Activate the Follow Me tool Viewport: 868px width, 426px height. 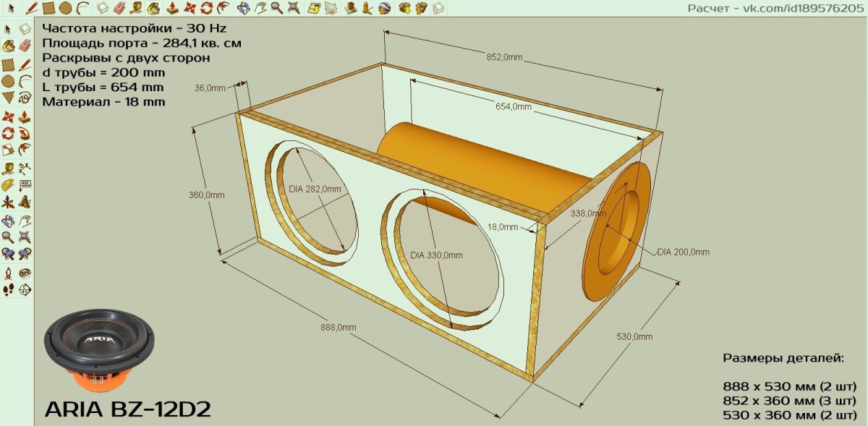point(25,134)
